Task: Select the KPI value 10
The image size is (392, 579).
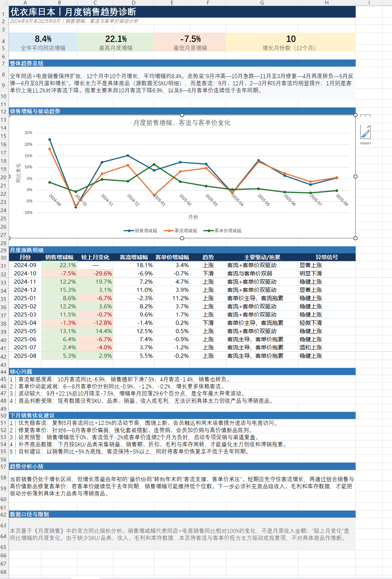Action: point(291,39)
